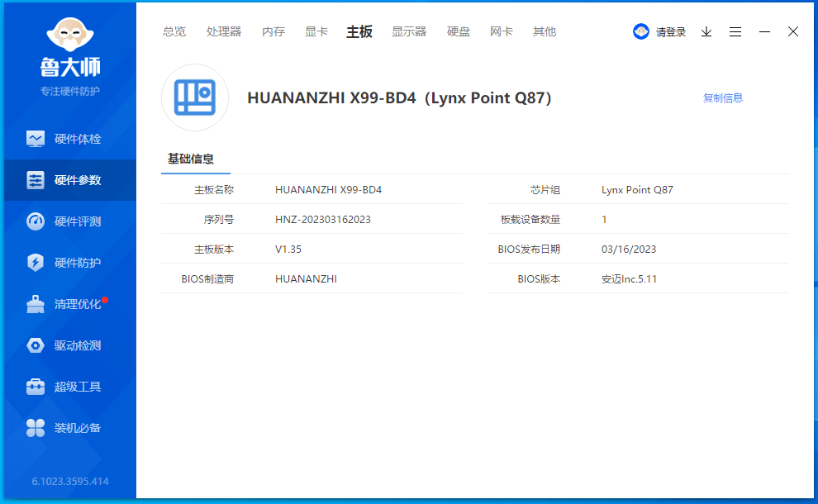Click 清理优化 menu label

[x=78, y=304]
